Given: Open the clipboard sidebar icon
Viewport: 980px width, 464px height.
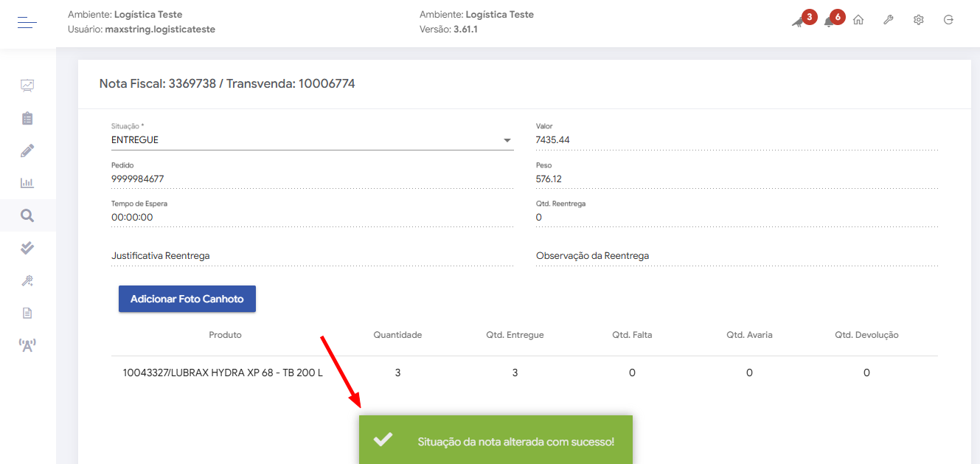Looking at the screenshot, I should tap(27, 118).
